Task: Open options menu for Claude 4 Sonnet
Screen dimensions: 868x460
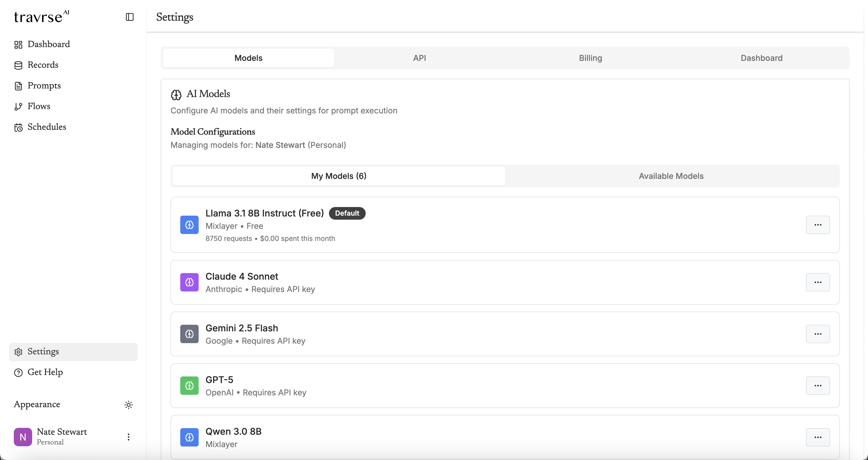Action: (x=818, y=282)
